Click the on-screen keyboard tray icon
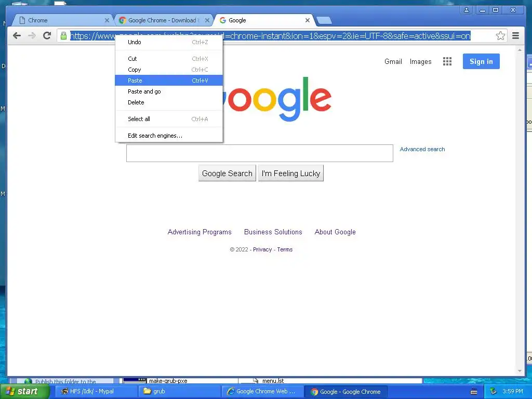Image resolution: width=532 pixels, height=399 pixels. (x=474, y=392)
